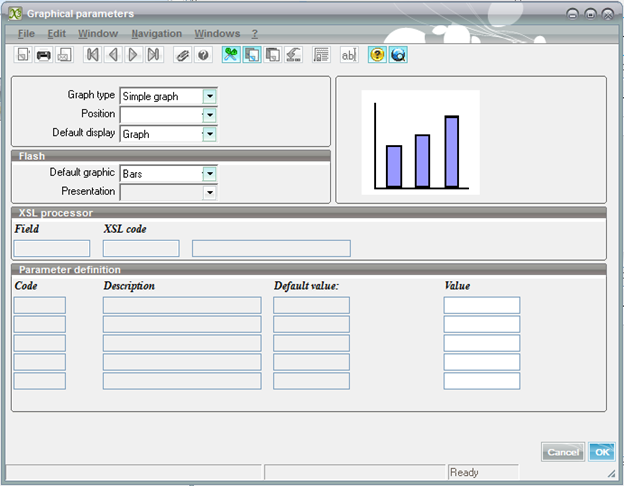Click the Cancel button
The width and height of the screenshot is (624, 486).
(x=563, y=452)
